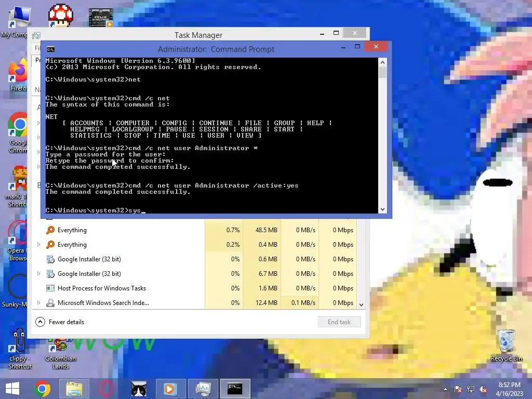This screenshot has height=399, width=532.
Task: Click Task Manager process list scroll down arrow
Action: (362, 304)
